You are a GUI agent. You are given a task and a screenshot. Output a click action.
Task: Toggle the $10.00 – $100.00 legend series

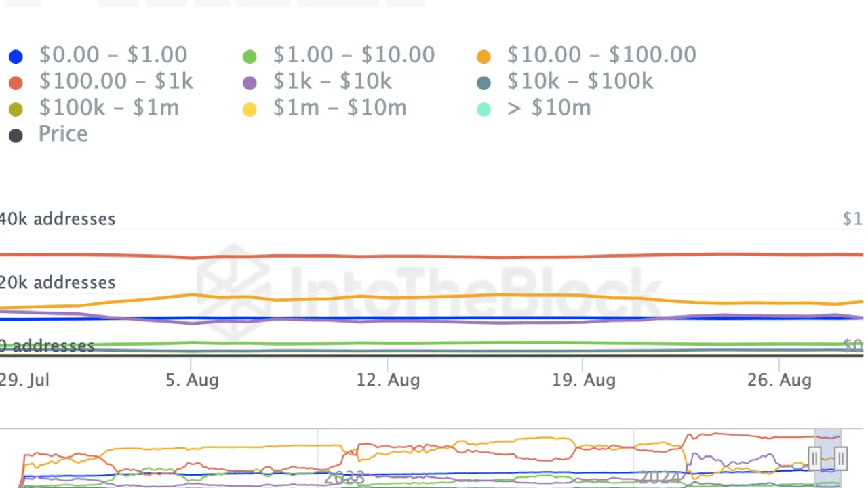click(586, 56)
